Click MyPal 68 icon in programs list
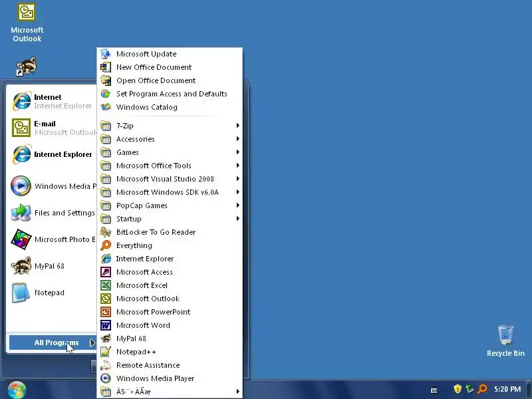Image resolution: width=532 pixels, height=399 pixels. [106, 338]
